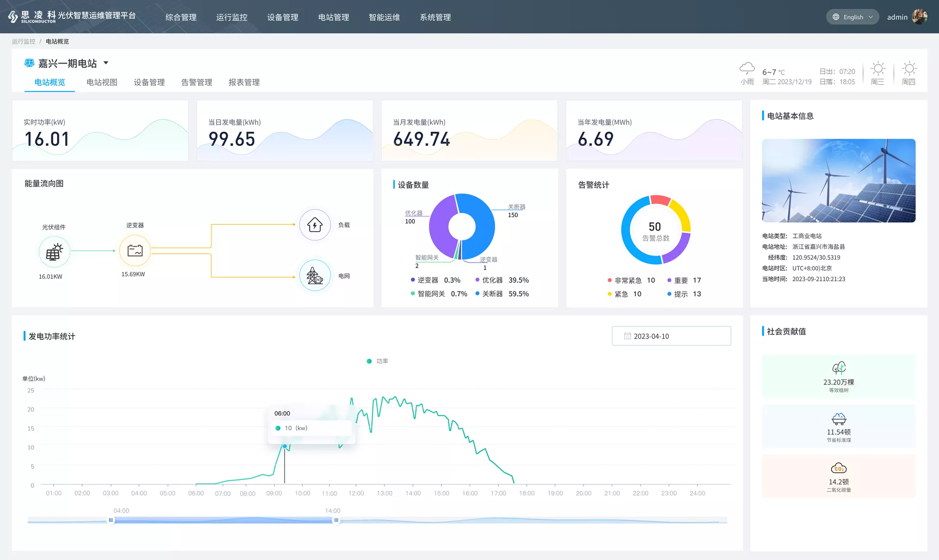939x560 pixels.
Task: Open the 2023-04-10 date picker
Action: 671,336
